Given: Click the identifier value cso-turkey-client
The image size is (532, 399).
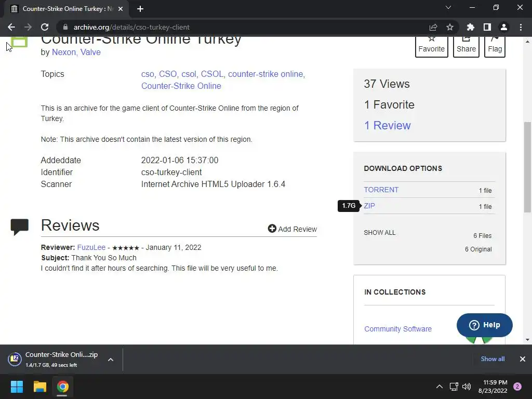Looking at the screenshot, I should click(171, 172).
